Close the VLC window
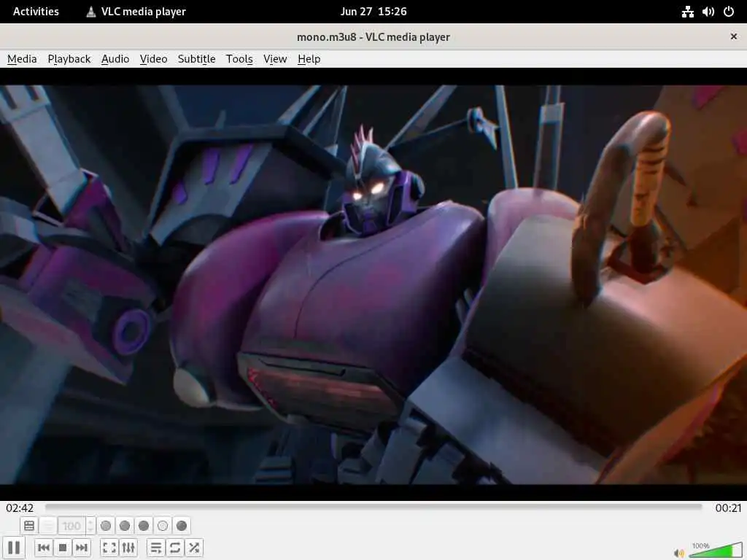This screenshot has width=747, height=560. (x=734, y=36)
